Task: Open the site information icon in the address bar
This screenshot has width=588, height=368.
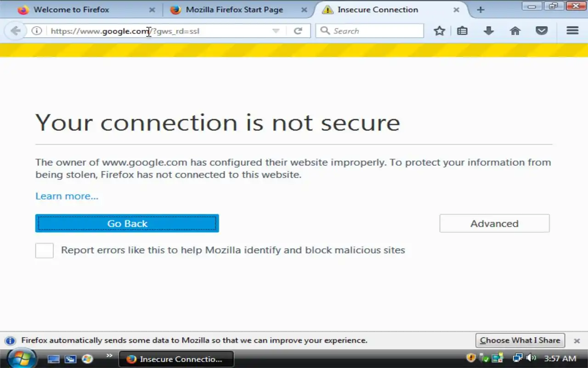Action: click(x=36, y=31)
